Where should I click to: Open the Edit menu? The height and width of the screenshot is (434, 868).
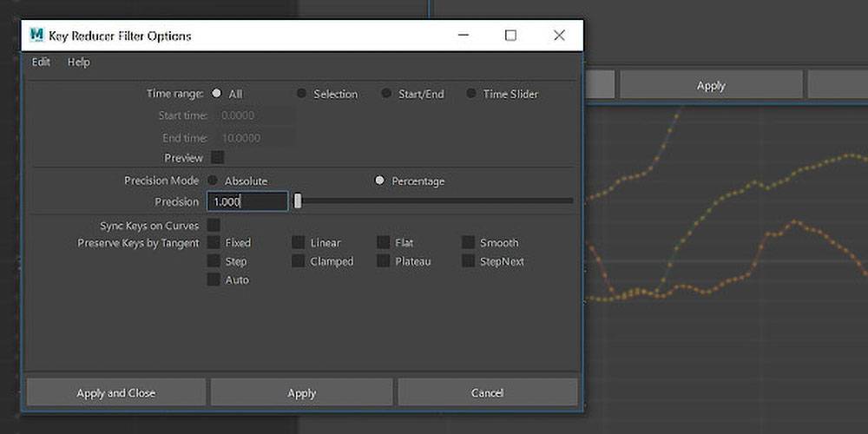41,62
